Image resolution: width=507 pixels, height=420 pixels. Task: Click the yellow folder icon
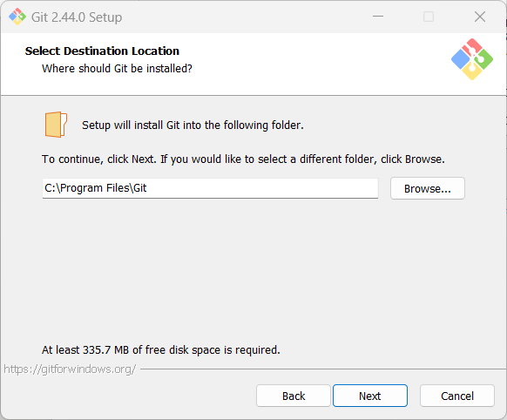point(56,125)
